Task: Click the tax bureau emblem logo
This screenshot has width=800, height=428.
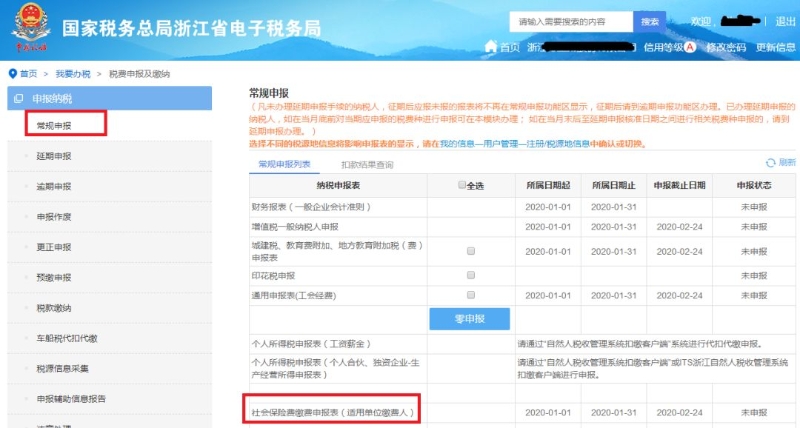Action: 28,30
